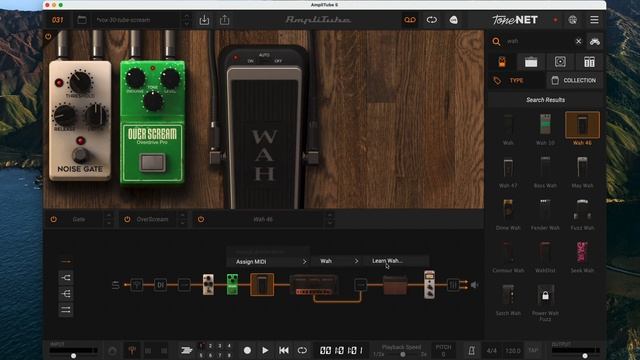The height and width of the screenshot is (360, 640).
Task: Switch to the stomp pedals gear tab
Action: (x=502, y=62)
